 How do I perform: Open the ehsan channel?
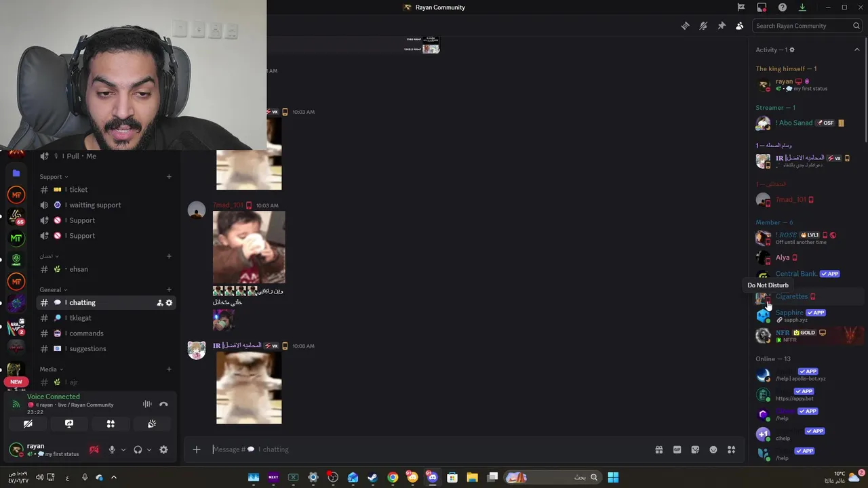pos(106,269)
